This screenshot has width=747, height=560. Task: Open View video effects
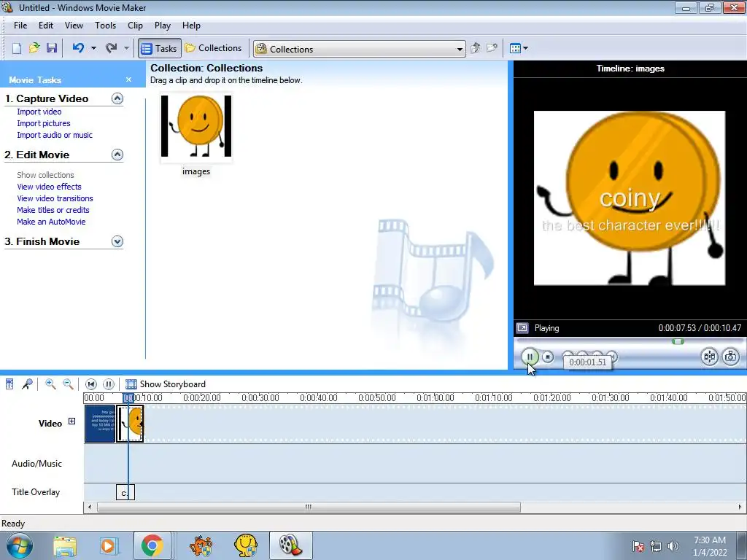click(49, 187)
